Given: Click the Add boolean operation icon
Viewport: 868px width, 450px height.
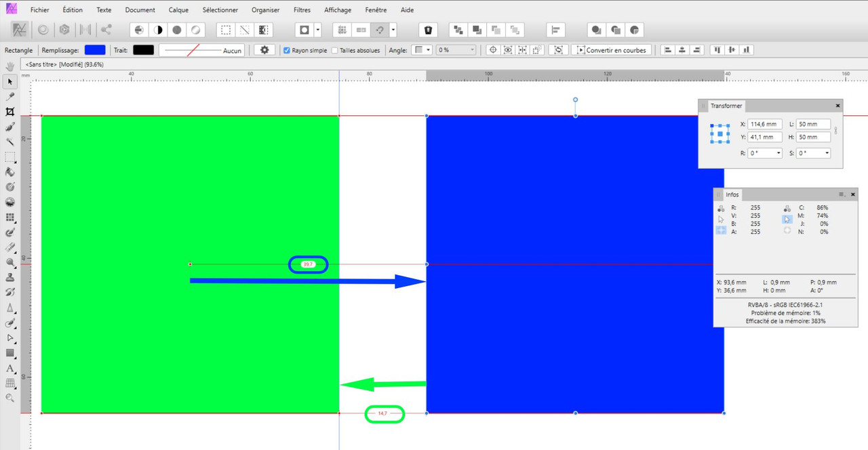Looking at the screenshot, I should point(596,30).
